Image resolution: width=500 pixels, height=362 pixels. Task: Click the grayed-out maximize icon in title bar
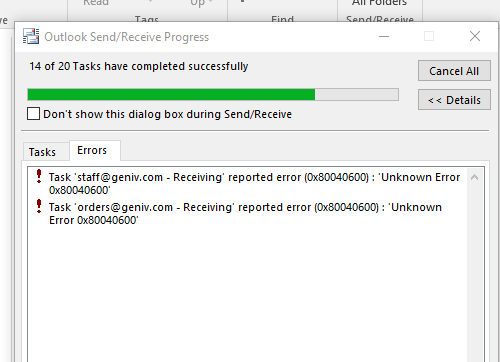429,36
